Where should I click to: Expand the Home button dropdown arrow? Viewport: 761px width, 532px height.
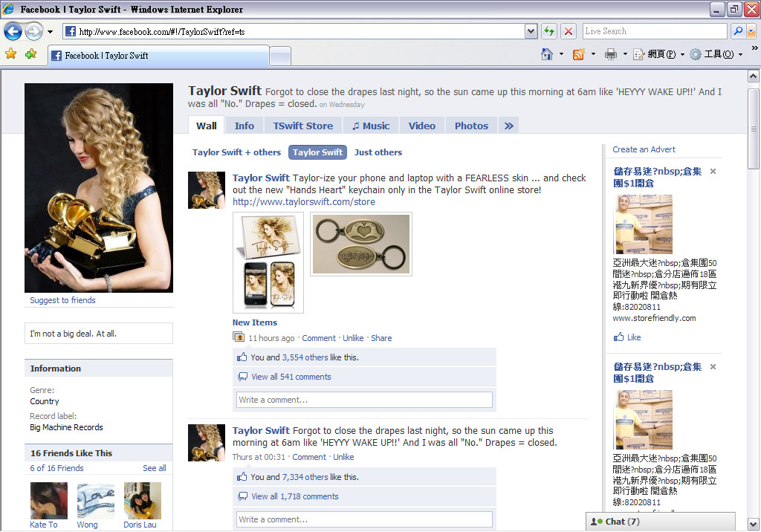[562, 54]
